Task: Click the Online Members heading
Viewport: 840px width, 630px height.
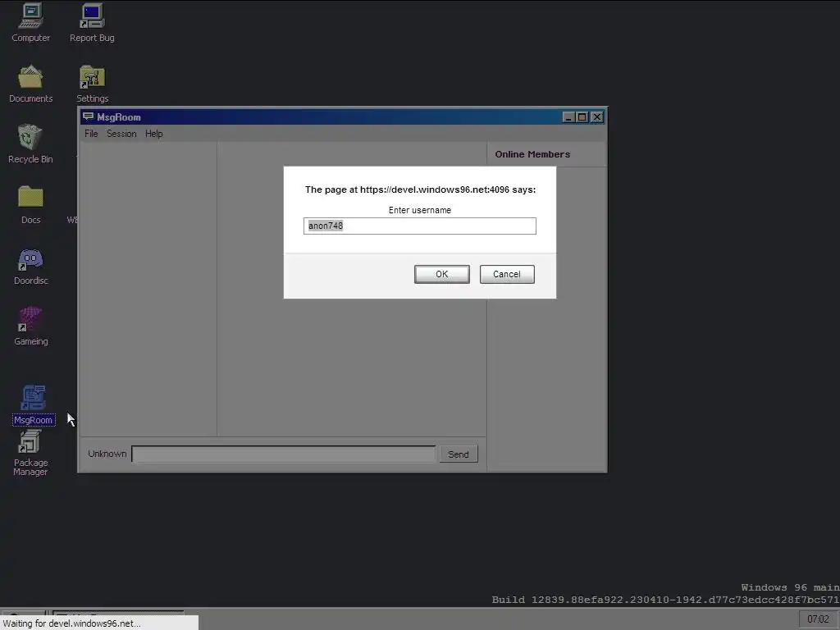Action: (x=532, y=154)
